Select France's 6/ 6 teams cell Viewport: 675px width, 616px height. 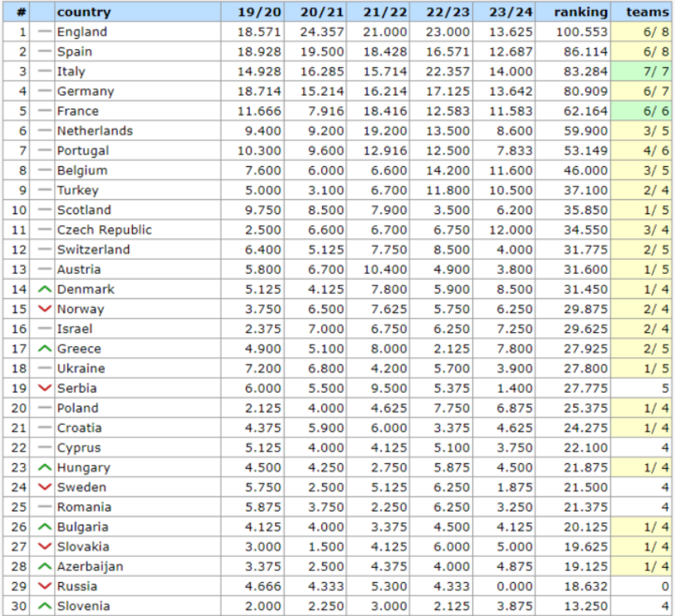(x=641, y=111)
